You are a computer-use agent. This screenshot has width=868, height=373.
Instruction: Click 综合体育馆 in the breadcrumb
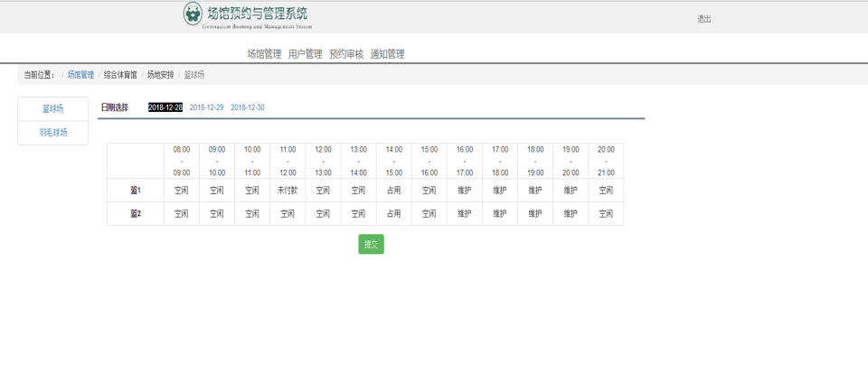(120, 75)
